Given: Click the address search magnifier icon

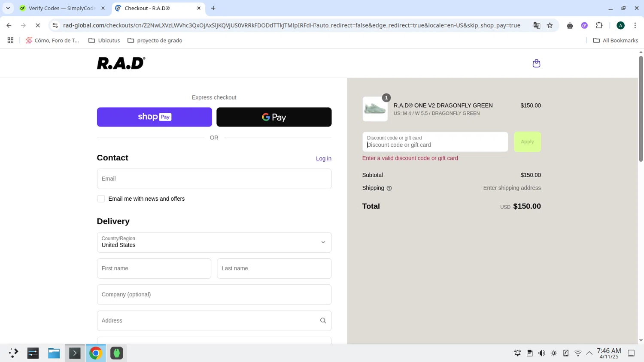Looking at the screenshot, I should tap(323, 321).
